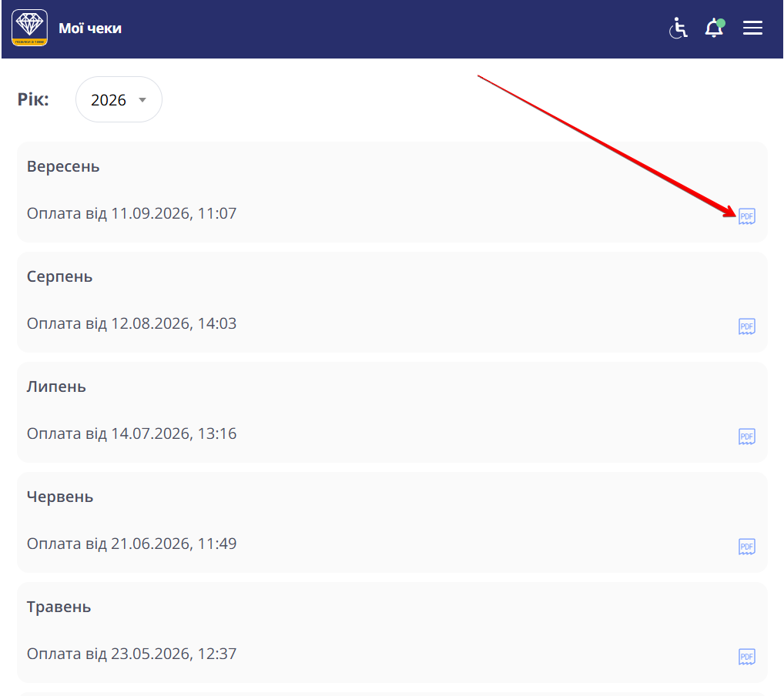This screenshot has width=784, height=696.
Task: Select the 'Травень' month heading
Action: (x=59, y=607)
